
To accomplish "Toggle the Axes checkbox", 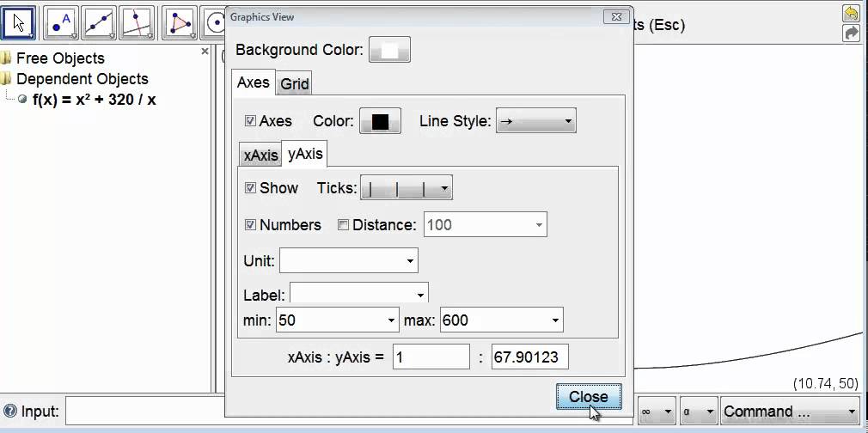I will tap(251, 121).
